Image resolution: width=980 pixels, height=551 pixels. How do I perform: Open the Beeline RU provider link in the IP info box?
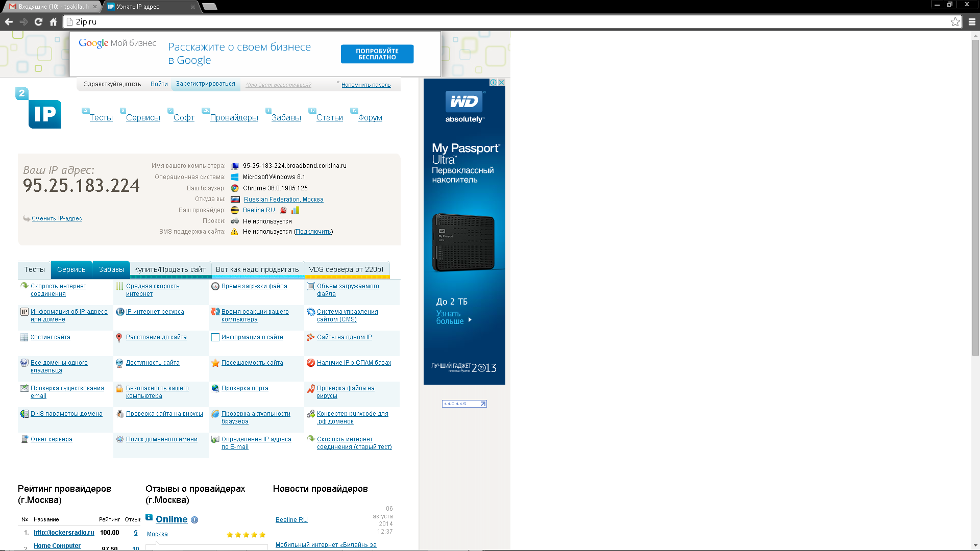click(x=259, y=210)
